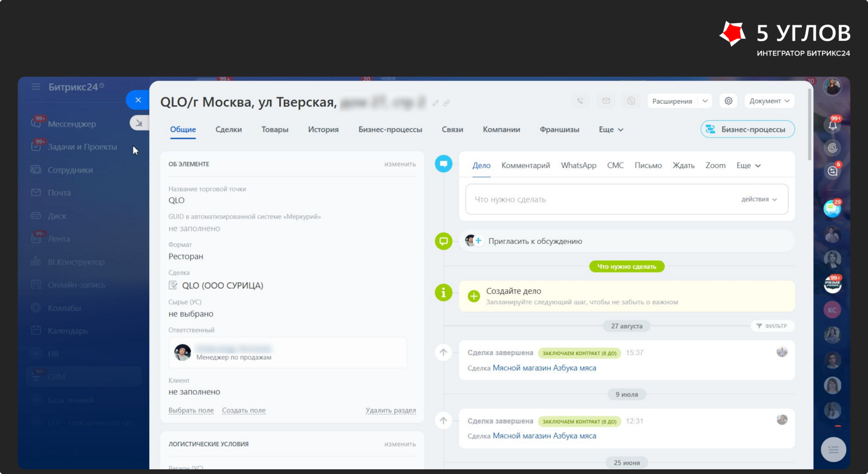Pin the 15:37 Сделка завершена entry arrow
This screenshot has height=474, width=868.
(443, 352)
